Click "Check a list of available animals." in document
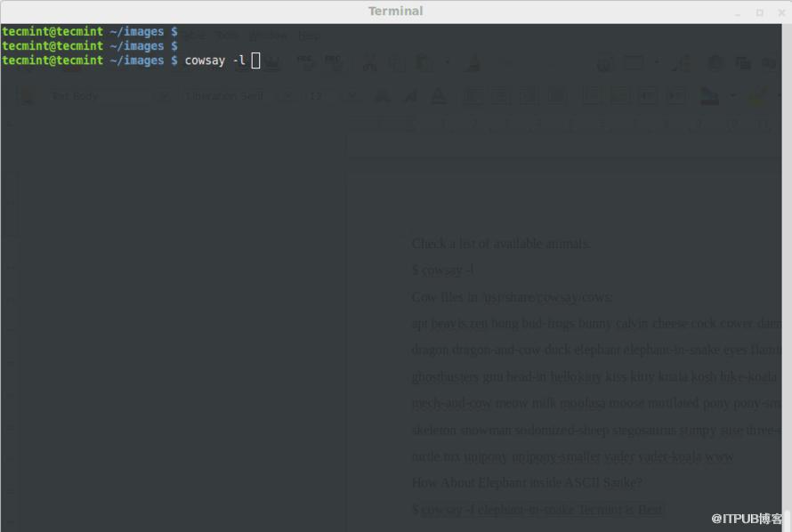The width and height of the screenshot is (792, 532). [x=500, y=244]
